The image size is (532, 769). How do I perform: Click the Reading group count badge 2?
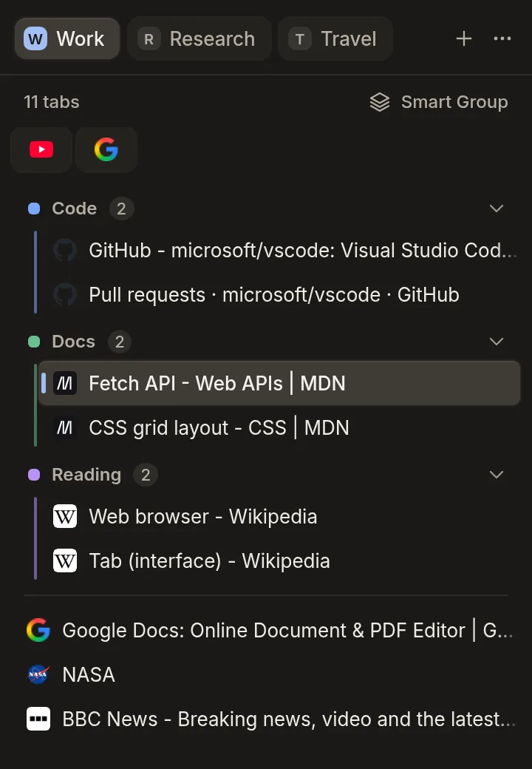click(x=146, y=475)
